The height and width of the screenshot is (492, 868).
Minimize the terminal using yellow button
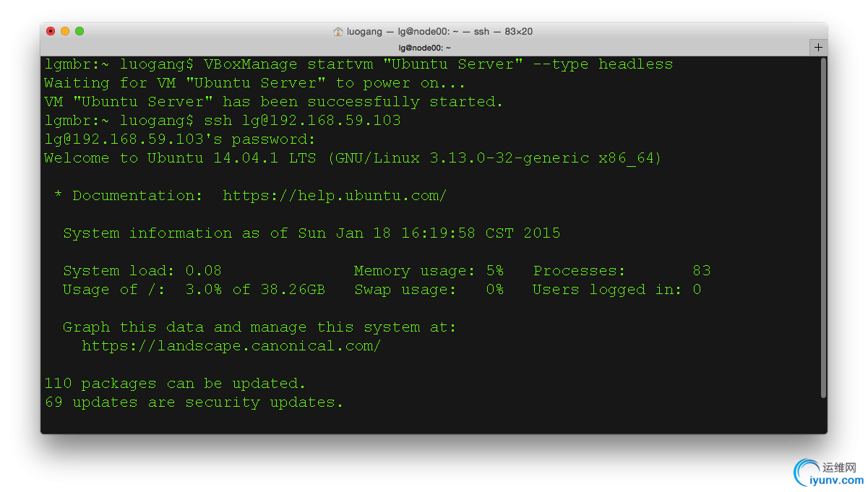click(x=65, y=31)
